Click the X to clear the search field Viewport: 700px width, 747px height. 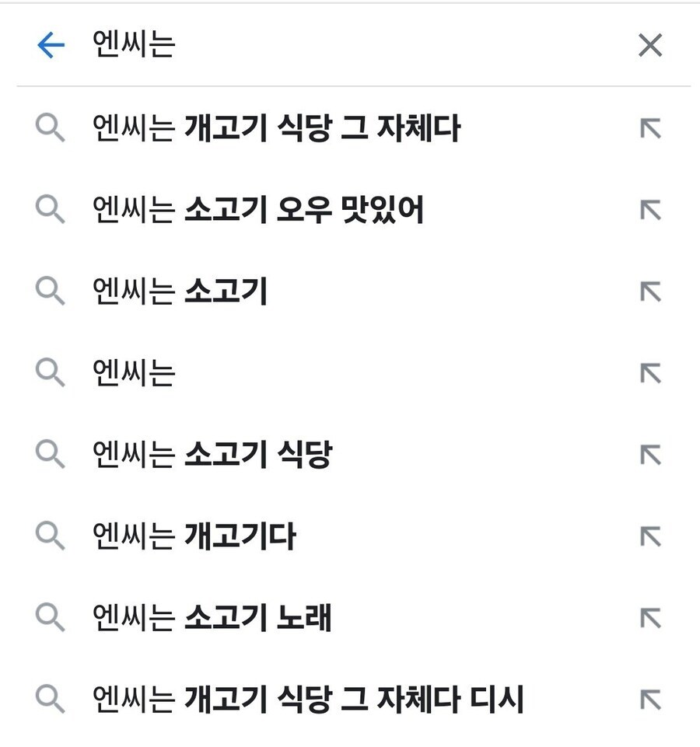650,46
